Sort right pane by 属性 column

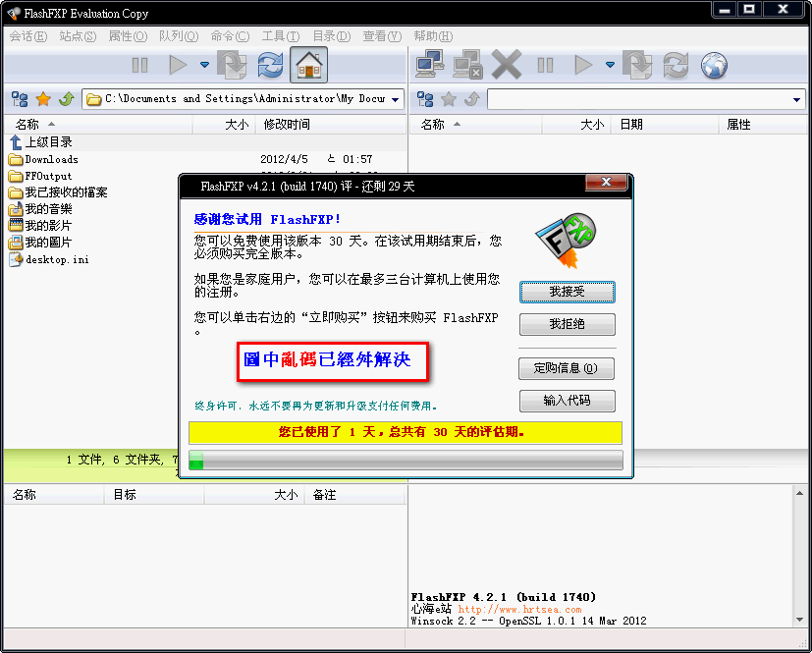(x=762, y=125)
